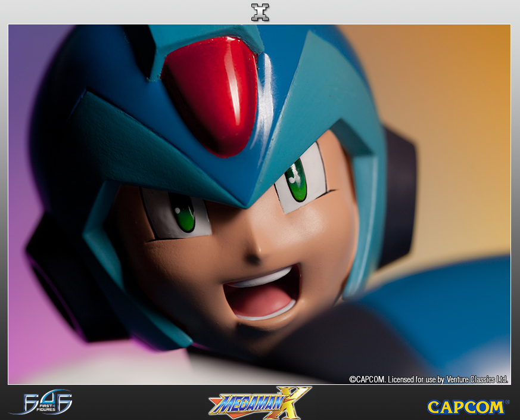Click the red gem on the helmet
520x420 pixels.
pos(210,94)
